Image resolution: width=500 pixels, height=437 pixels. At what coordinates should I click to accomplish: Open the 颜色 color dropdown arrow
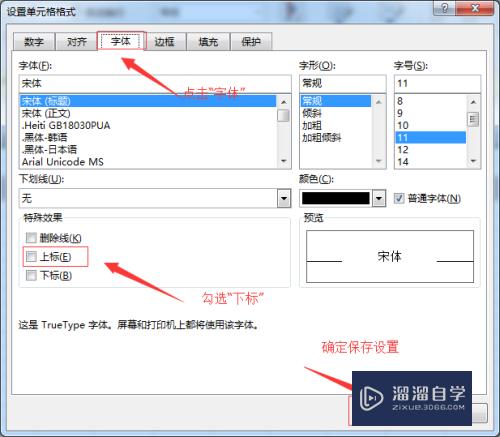pyautogui.click(x=379, y=199)
